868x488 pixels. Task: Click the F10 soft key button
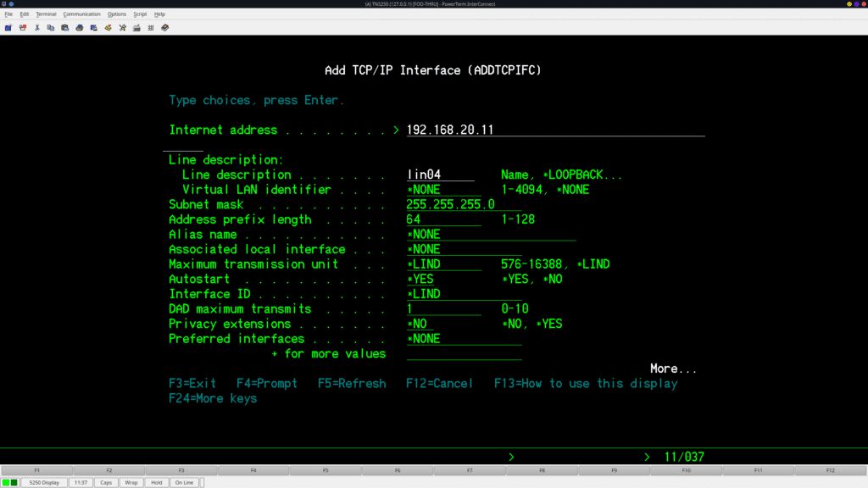point(687,470)
